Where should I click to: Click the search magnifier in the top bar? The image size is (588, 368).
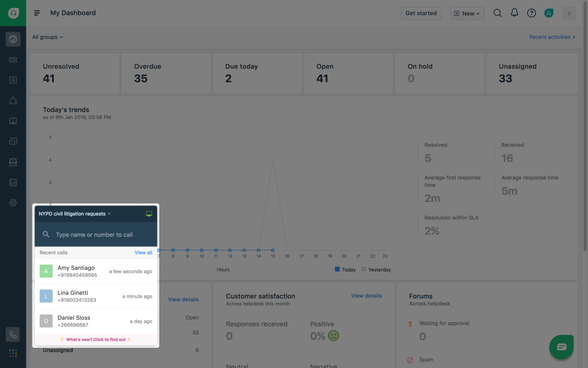pos(497,13)
